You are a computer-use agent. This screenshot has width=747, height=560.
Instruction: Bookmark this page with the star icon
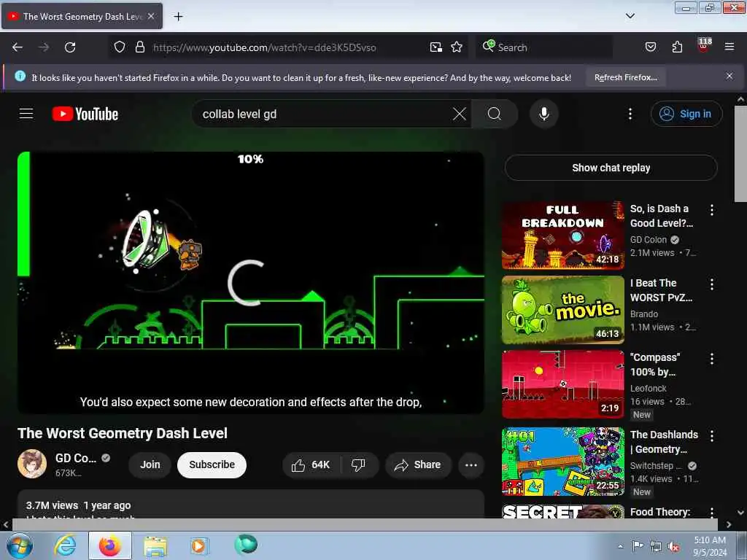[457, 47]
